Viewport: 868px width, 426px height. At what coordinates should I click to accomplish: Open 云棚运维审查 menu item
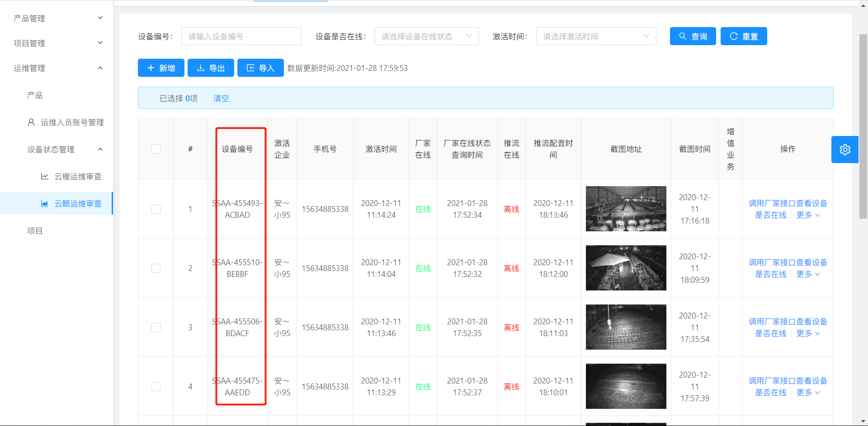tap(57, 176)
